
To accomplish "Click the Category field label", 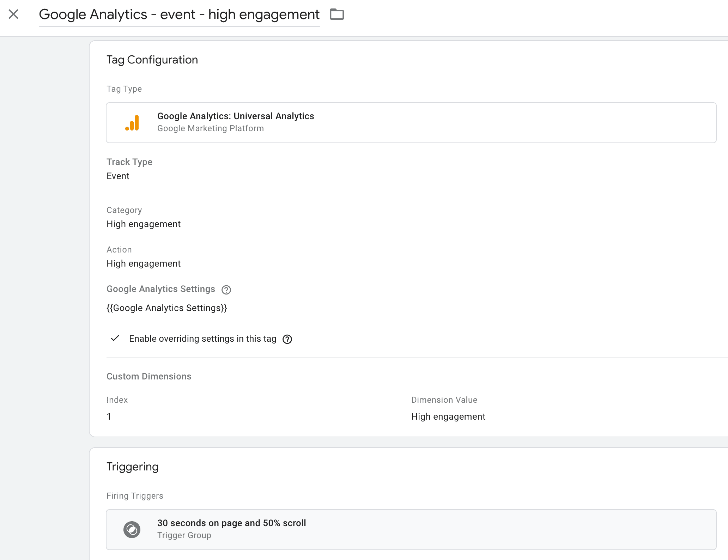I will click(x=124, y=211).
